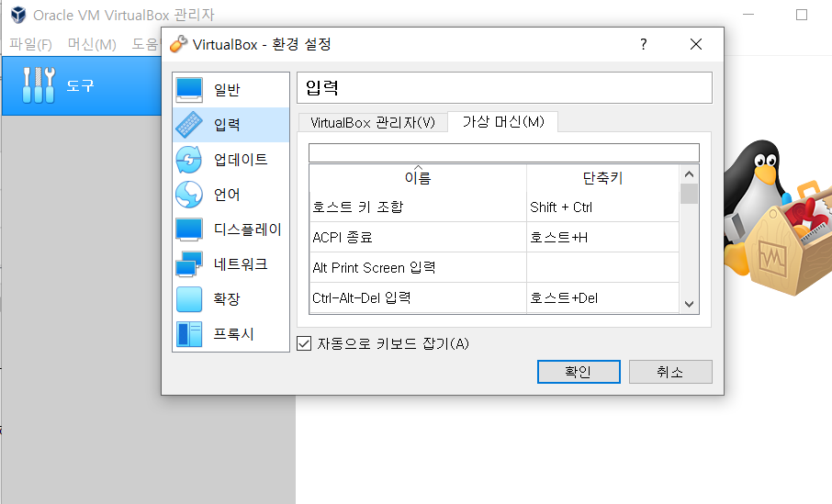Open the 네트워크 settings category
This screenshot has height=504, width=832.
point(231,263)
